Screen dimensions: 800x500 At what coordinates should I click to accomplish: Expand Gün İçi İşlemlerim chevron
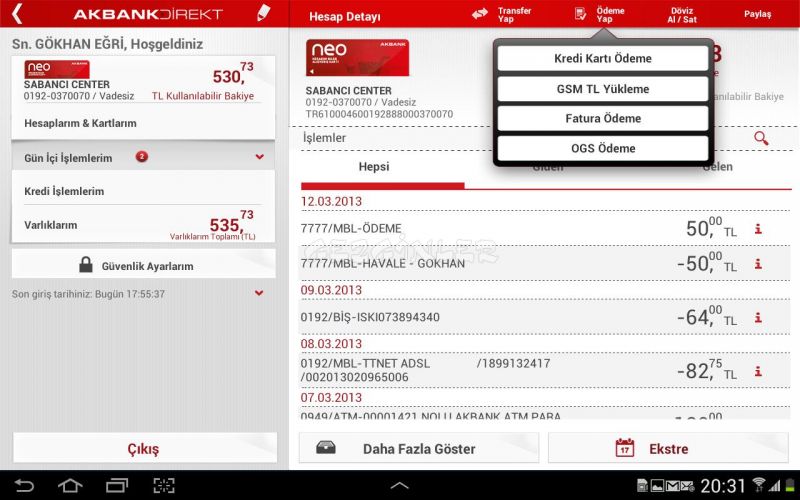260,157
